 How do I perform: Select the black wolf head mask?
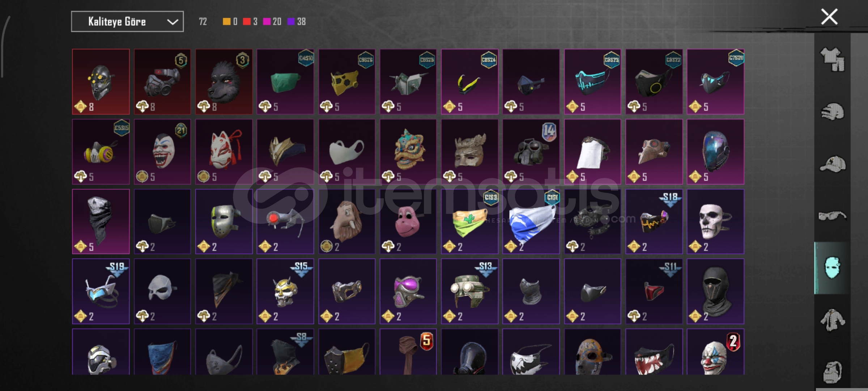pyautogui.click(x=224, y=82)
